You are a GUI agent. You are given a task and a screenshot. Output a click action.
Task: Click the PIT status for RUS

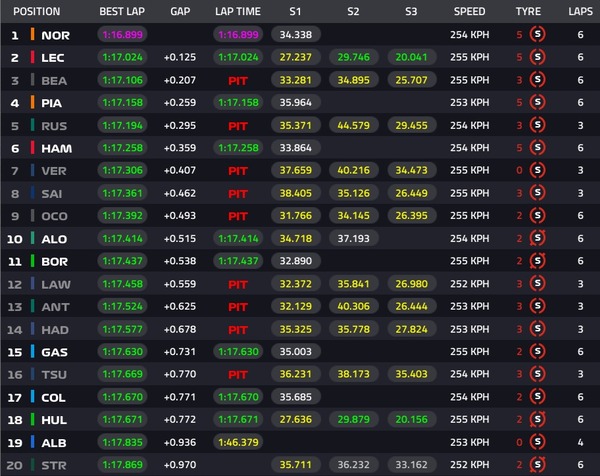tap(237, 125)
